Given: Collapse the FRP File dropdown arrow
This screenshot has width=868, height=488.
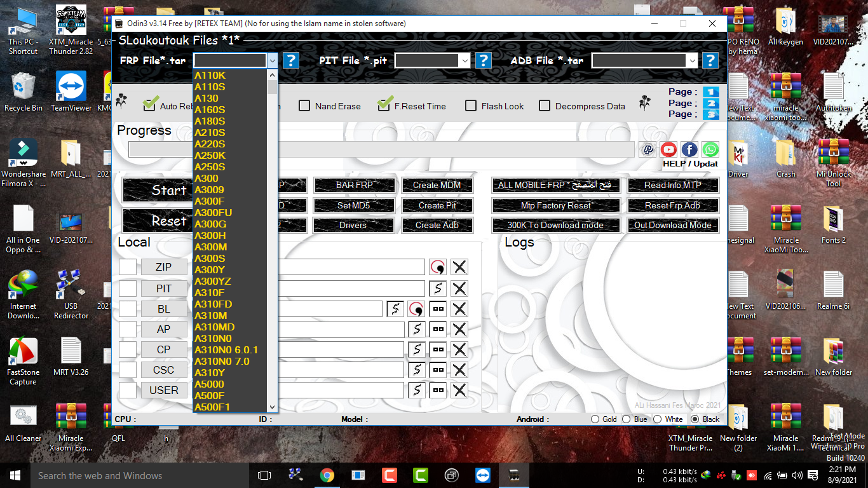Looking at the screenshot, I should 273,60.
